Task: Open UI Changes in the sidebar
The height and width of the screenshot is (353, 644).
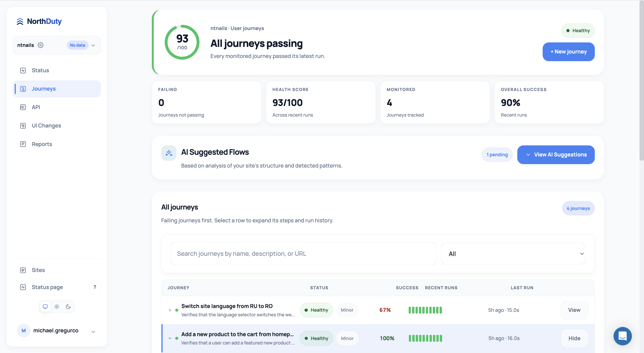Action: click(57, 126)
